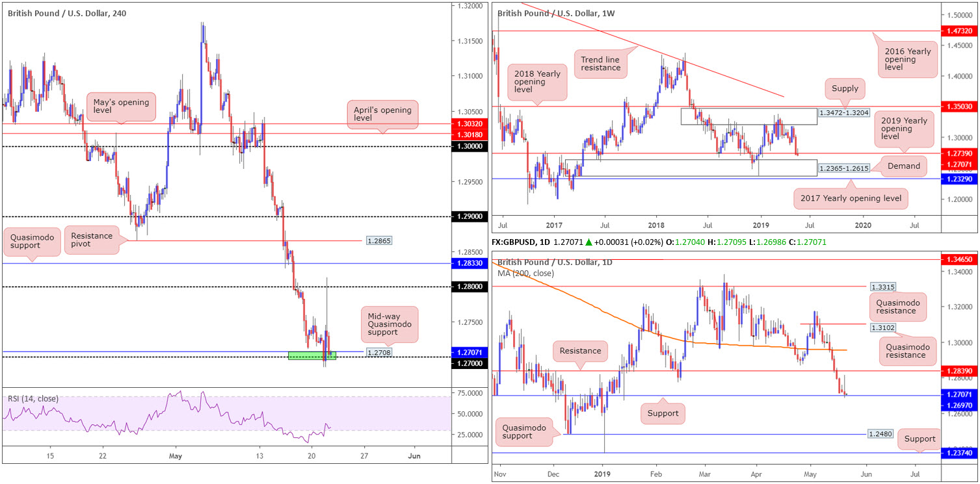The height and width of the screenshot is (484, 980).
Task: Click the 1.35030 red price label
Action: [959, 107]
